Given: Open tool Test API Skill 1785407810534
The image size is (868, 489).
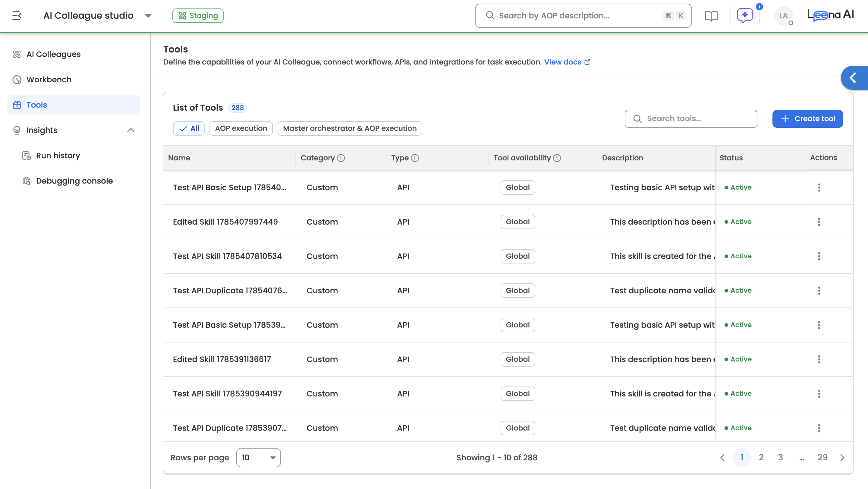Looking at the screenshot, I should (228, 256).
